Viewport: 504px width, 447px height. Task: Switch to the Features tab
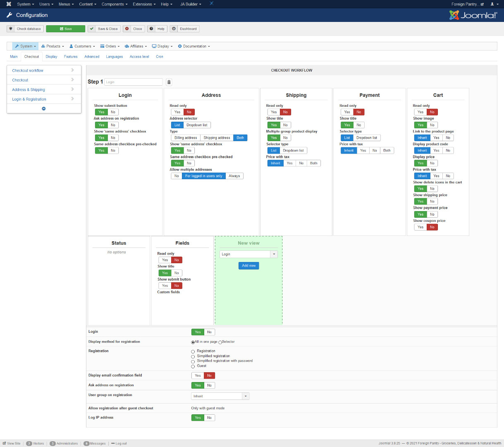pos(71,57)
